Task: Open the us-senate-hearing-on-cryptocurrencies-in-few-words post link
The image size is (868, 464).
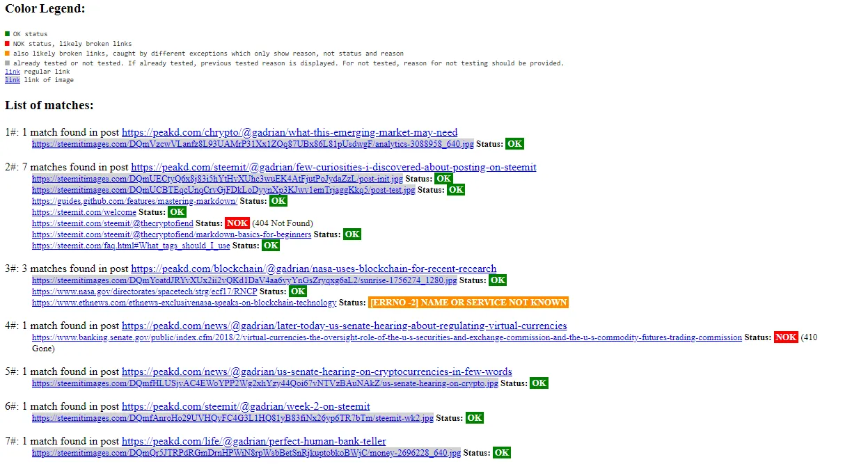Action: tap(317, 371)
